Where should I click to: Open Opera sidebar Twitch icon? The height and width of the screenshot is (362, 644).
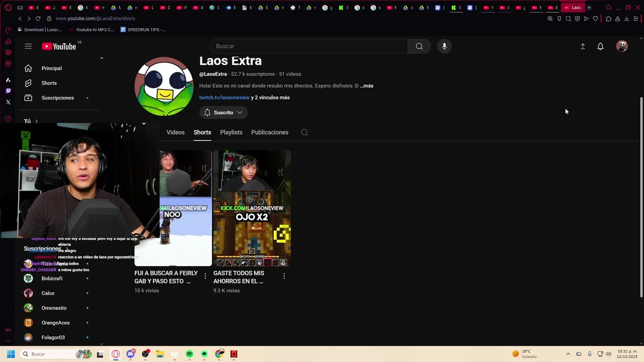pos(8,91)
